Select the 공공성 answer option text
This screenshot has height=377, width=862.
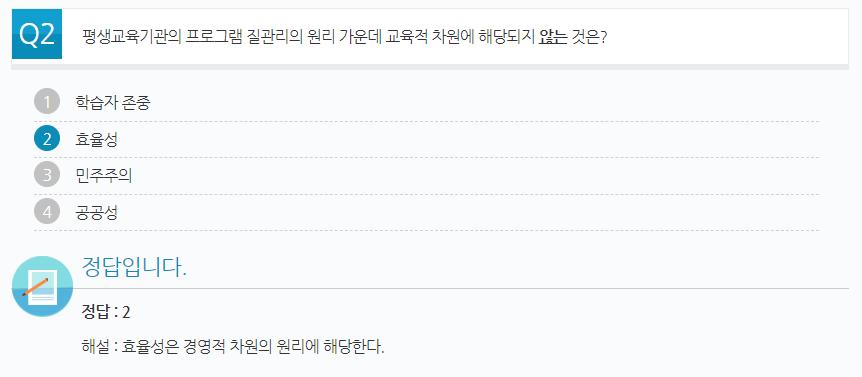click(x=96, y=212)
